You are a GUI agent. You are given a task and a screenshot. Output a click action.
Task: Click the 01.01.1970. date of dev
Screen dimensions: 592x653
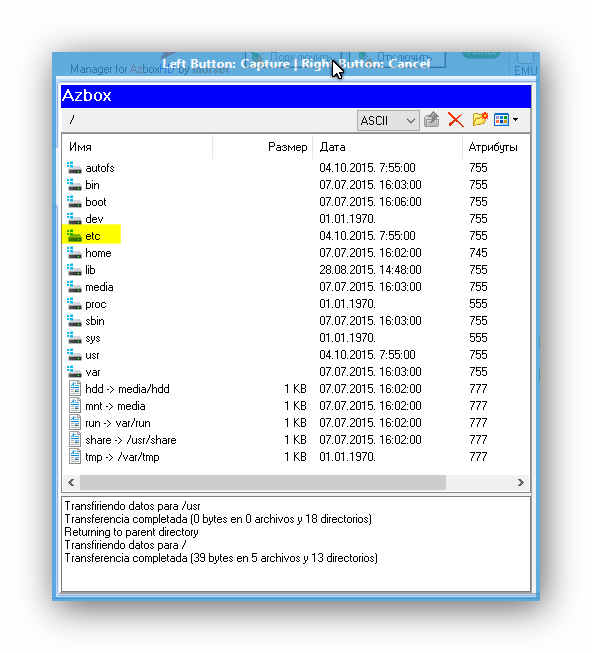pyautogui.click(x=348, y=219)
